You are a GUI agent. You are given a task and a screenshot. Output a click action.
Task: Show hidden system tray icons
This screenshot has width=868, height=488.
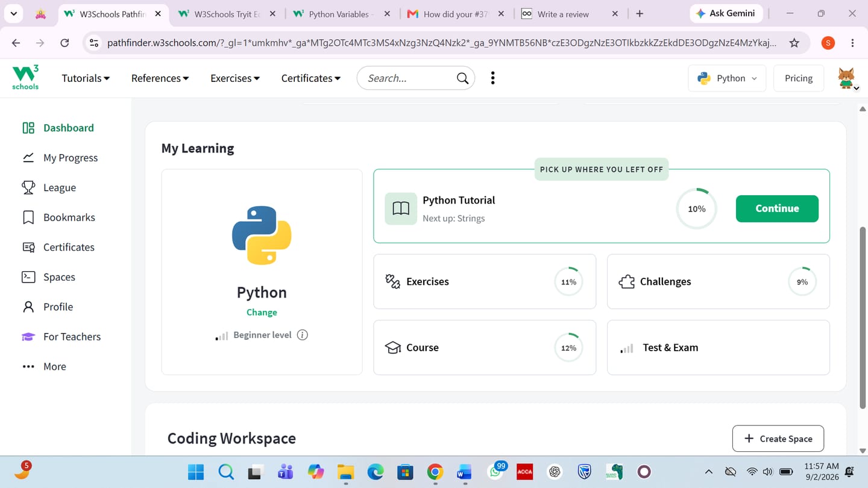[x=708, y=472]
